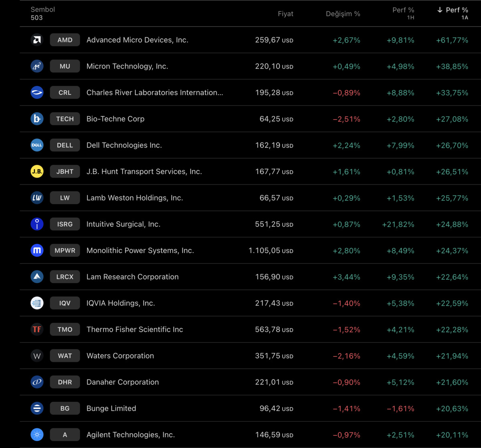The image size is (481, 448).
Task: Click the Monolithic Power Systems logo icon
Action: tap(37, 250)
